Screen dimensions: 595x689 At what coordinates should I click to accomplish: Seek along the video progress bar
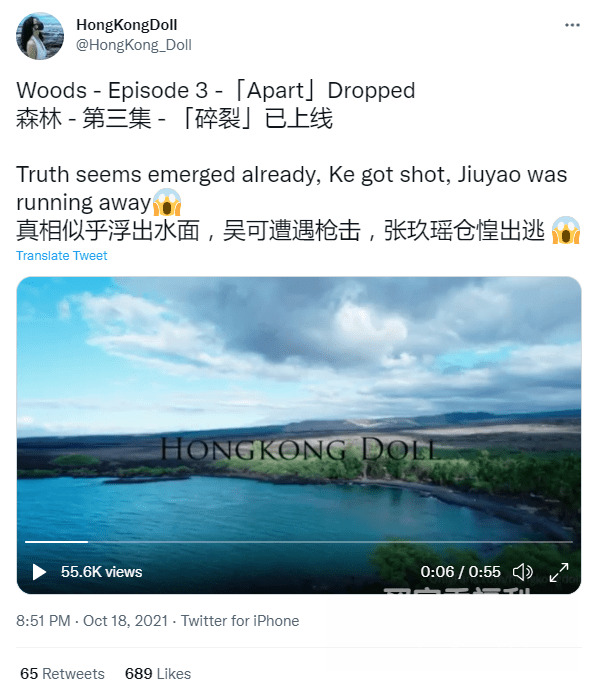[299, 542]
